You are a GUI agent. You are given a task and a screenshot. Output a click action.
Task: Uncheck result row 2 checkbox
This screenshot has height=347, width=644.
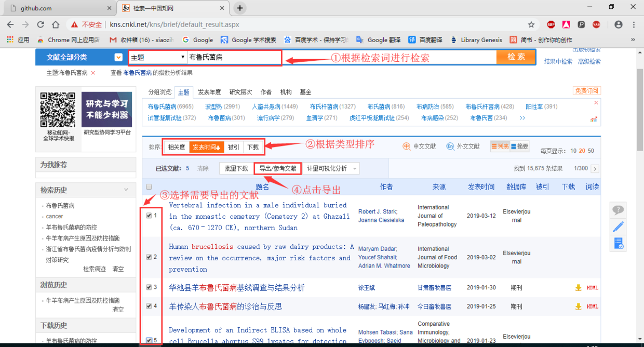coord(149,257)
